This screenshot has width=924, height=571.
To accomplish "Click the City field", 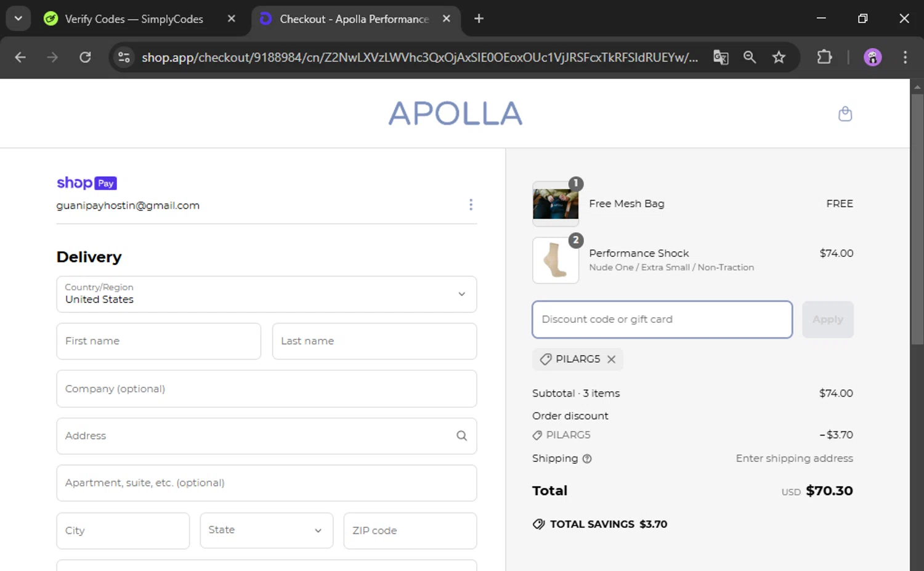I will click(123, 530).
